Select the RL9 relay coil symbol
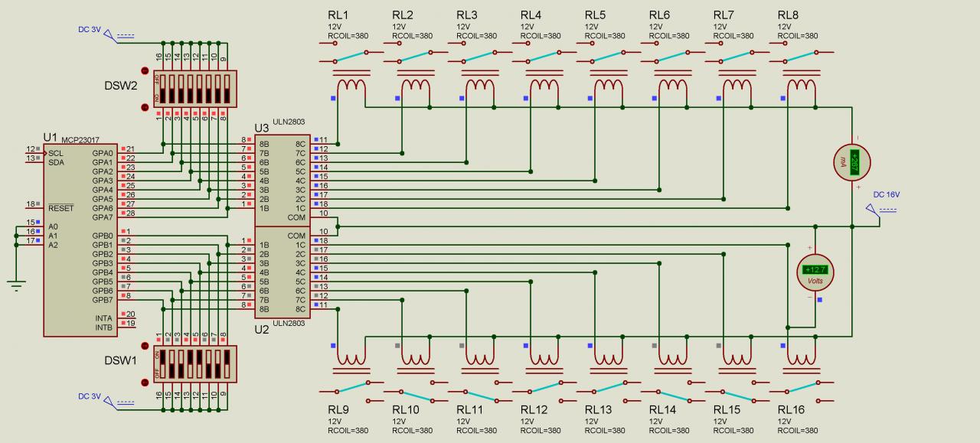The width and height of the screenshot is (980, 443). pos(351,358)
